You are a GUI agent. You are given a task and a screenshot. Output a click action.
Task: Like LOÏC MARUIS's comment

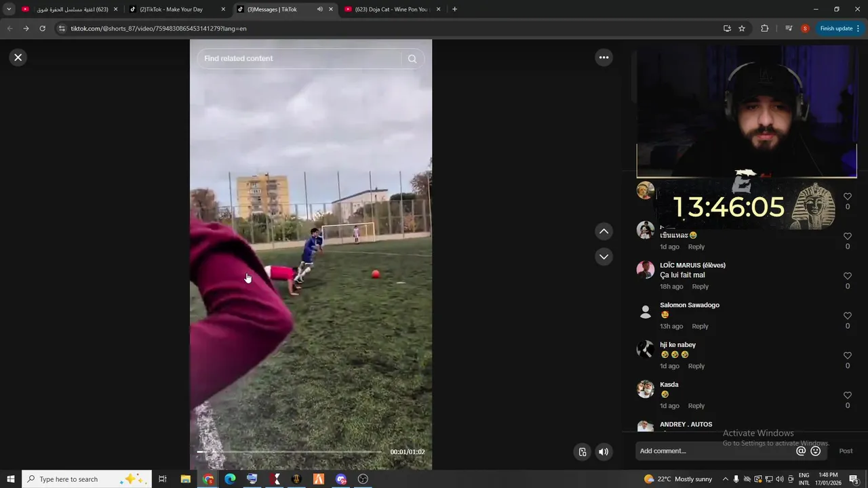click(847, 277)
